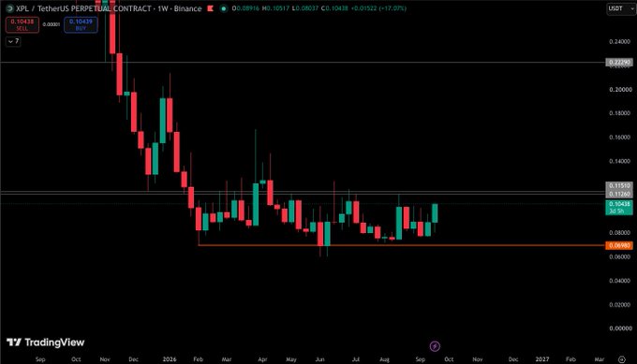
Task: Click the Aug label on time axis
Action: [384, 359]
